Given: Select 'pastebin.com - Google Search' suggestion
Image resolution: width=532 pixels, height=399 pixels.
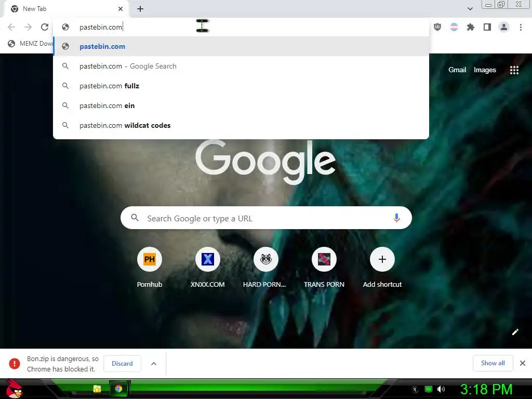Looking at the screenshot, I should coord(241,66).
